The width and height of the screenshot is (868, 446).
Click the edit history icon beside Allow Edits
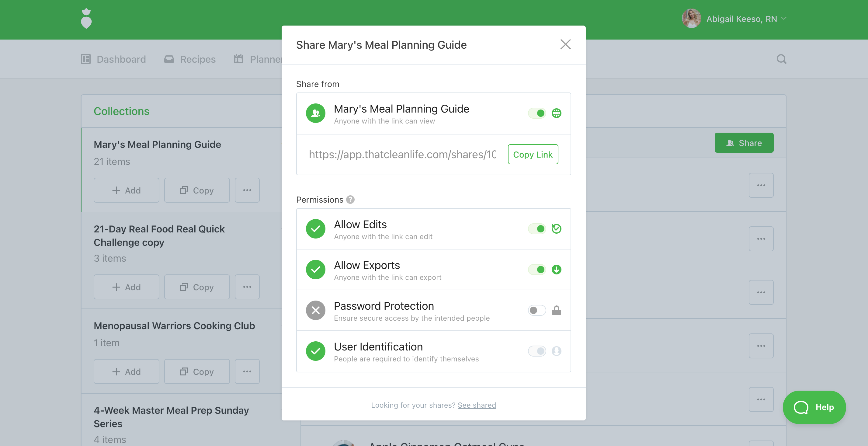556,228
